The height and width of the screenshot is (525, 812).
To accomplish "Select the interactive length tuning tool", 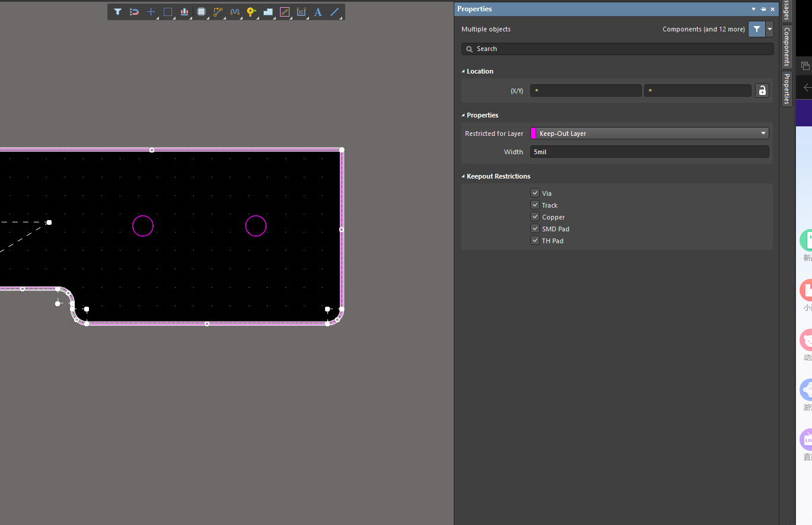I will click(235, 12).
